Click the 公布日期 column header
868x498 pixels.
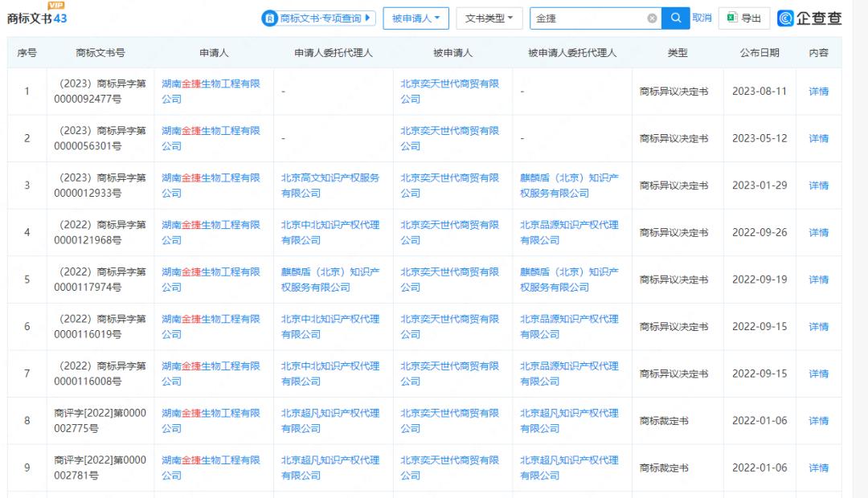click(759, 53)
